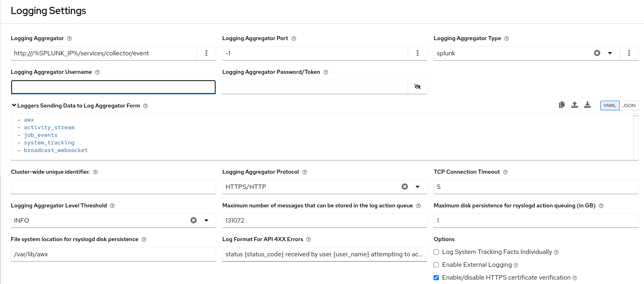Show help for Logging Aggregator Username
This screenshot has height=284, width=644.
click(97, 72)
